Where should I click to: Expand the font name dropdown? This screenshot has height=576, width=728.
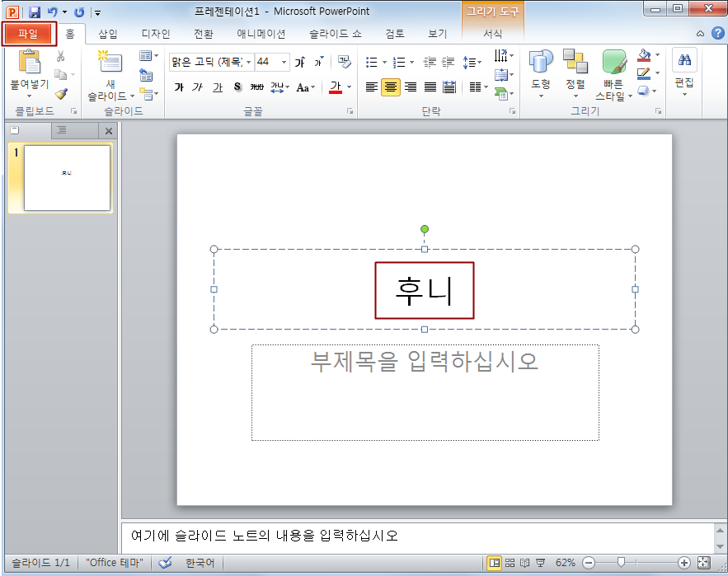[248, 63]
